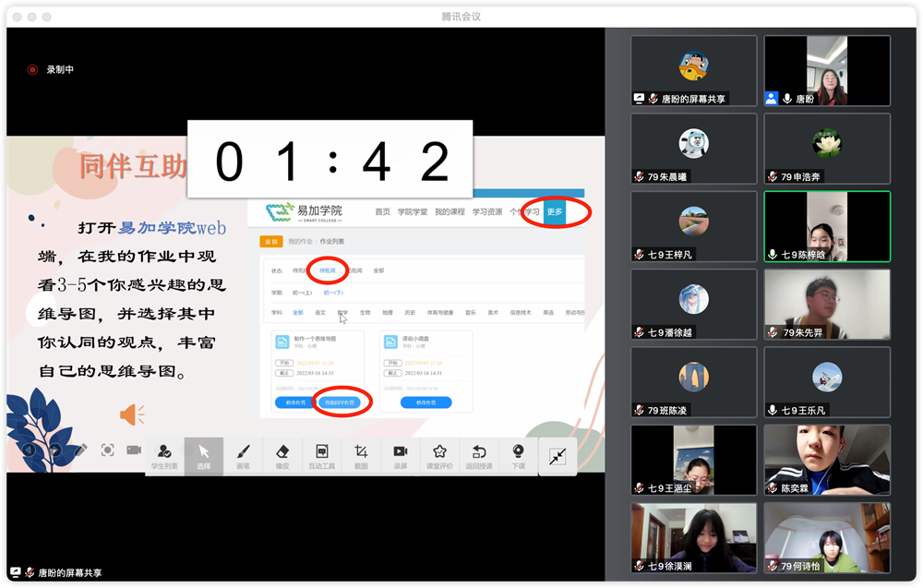The image size is (923, 588).
Task: Click the orange speaker audio icon
Action: point(132,414)
